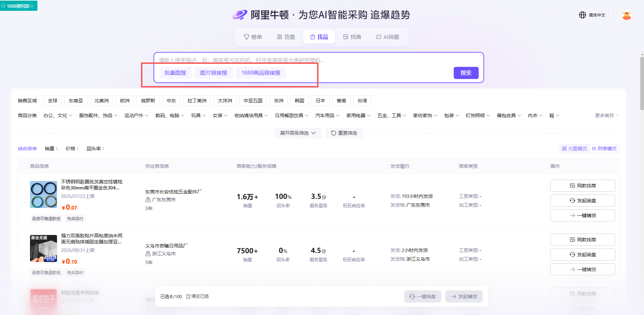Open the 强力双面胶贴片 product thumbnail
Image resolution: width=644 pixels, height=315 pixels.
(44, 248)
